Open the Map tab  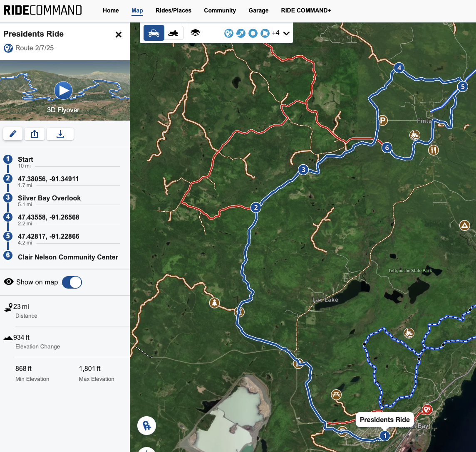tap(137, 10)
